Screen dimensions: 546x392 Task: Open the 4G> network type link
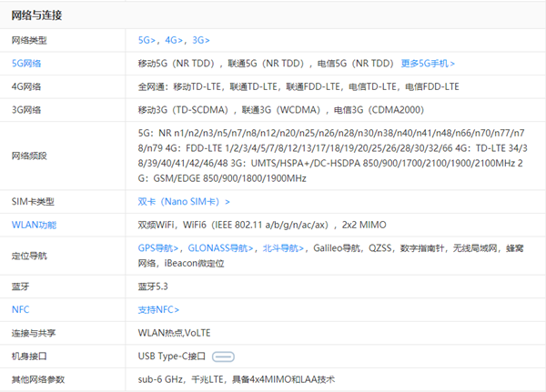click(174, 41)
